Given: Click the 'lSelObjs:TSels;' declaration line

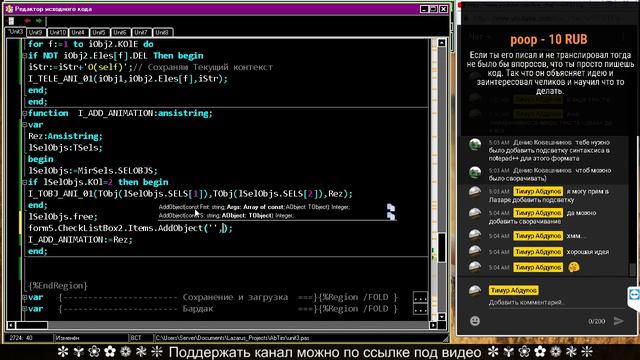Looking at the screenshot, I should (x=65, y=148).
